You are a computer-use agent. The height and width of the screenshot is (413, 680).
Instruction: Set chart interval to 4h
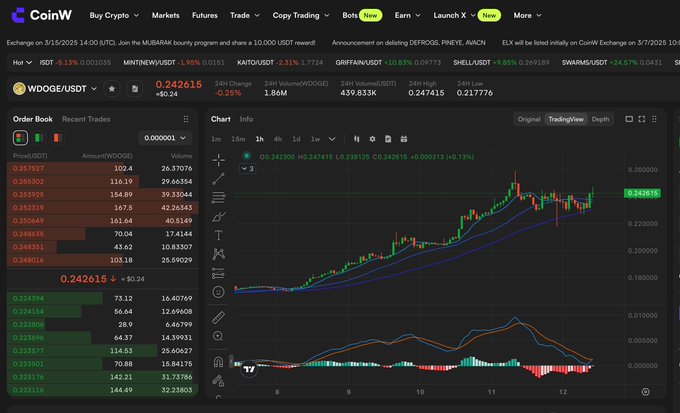point(278,139)
